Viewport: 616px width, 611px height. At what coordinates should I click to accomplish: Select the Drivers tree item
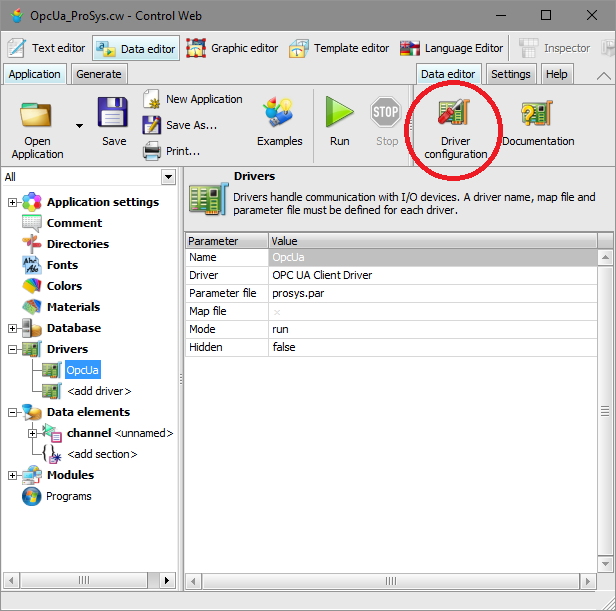pos(67,349)
